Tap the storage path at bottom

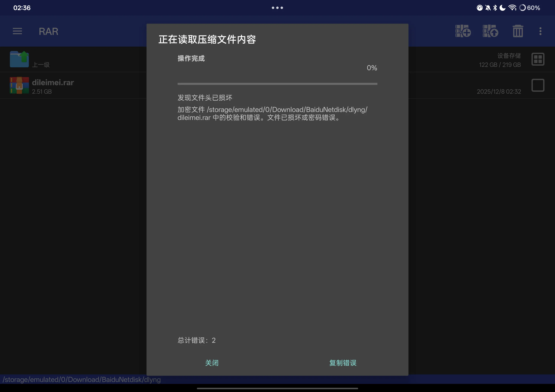(82, 379)
